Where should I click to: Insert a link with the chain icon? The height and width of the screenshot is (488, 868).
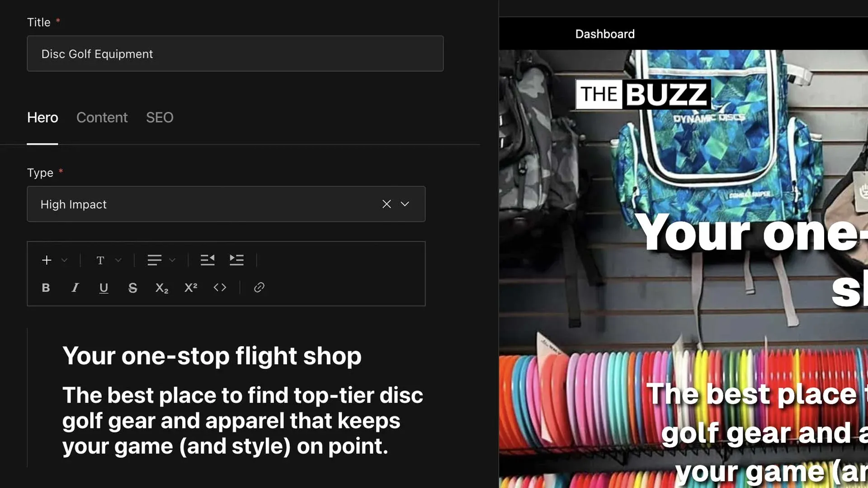point(259,287)
